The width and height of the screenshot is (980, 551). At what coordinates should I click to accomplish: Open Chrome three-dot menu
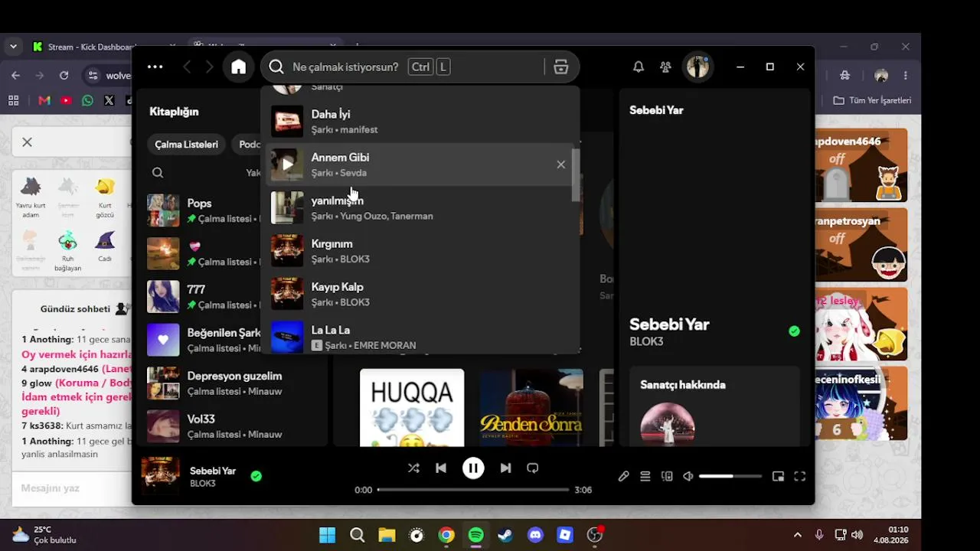tap(906, 76)
